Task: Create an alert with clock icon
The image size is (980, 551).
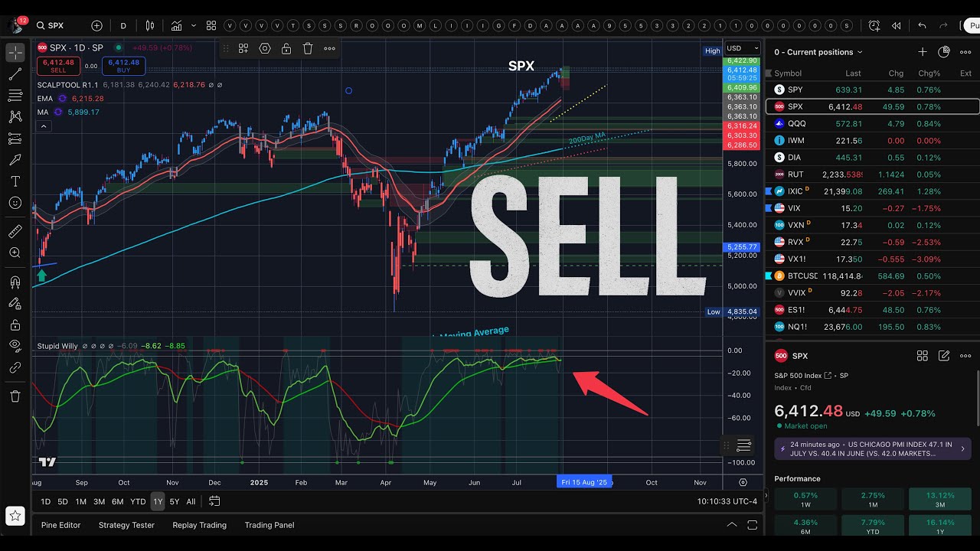Action: (874, 25)
